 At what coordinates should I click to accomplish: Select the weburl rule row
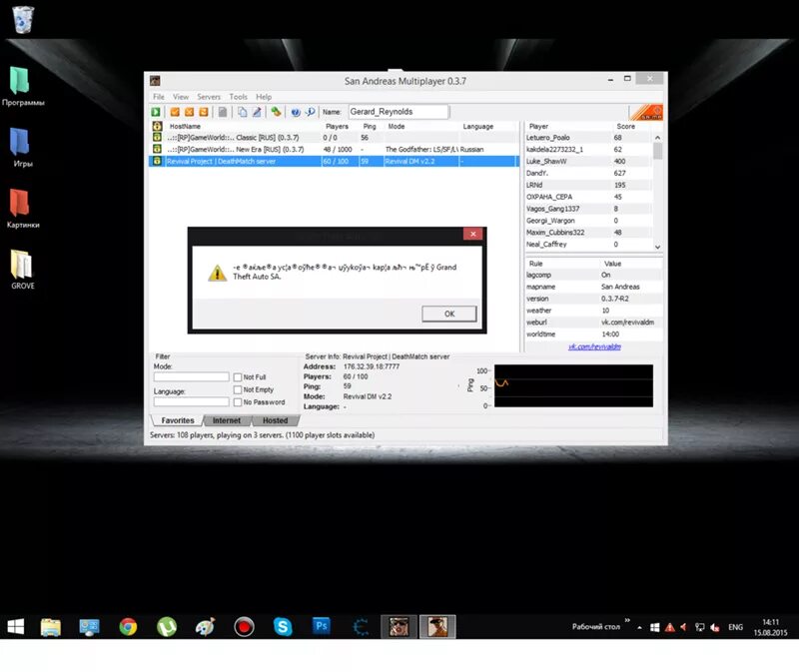tap(593, 322)
